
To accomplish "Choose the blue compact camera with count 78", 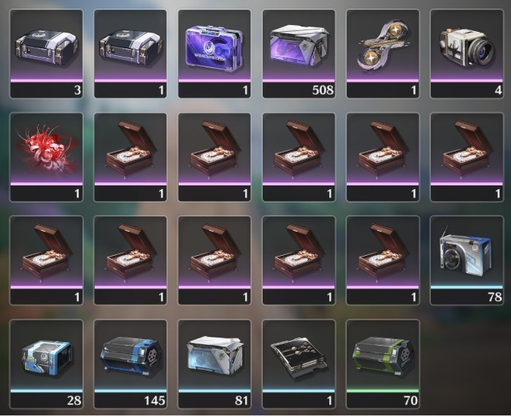I will (467, 261).
